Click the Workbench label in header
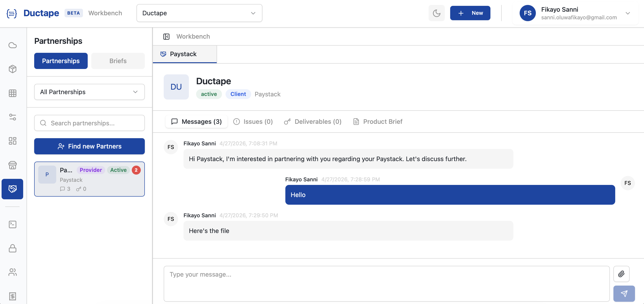The image size is (644, 304). point(105,13)
